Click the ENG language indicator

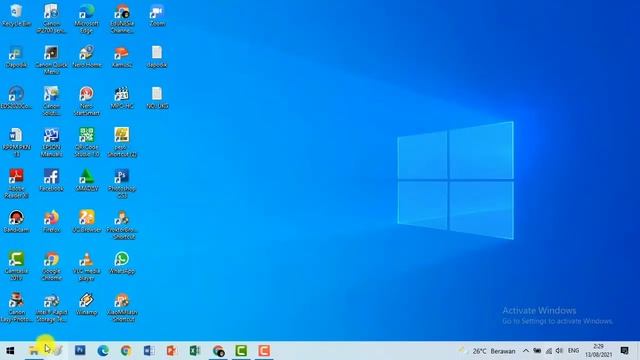[x=573, y=351]
